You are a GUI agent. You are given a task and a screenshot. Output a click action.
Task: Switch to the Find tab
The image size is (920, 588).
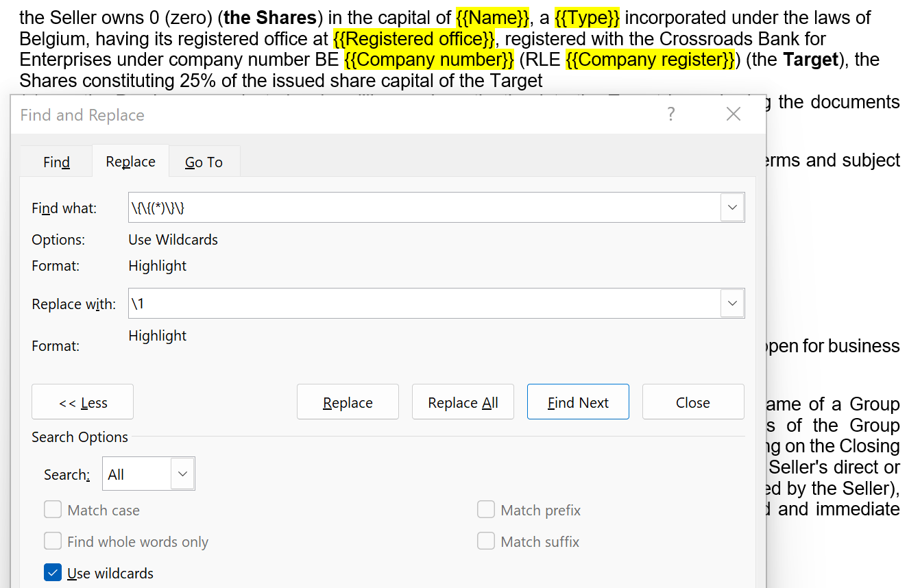pos(56,162)
